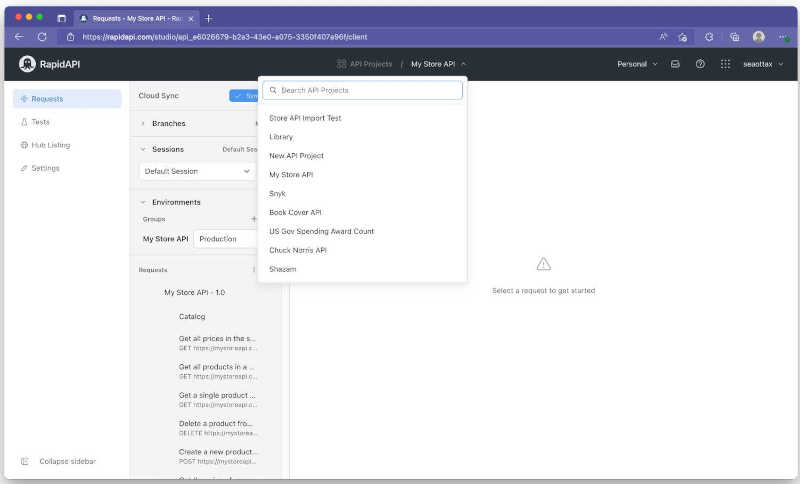Expand the Branches section
800x484 pixels.
(x=144, y=124)
